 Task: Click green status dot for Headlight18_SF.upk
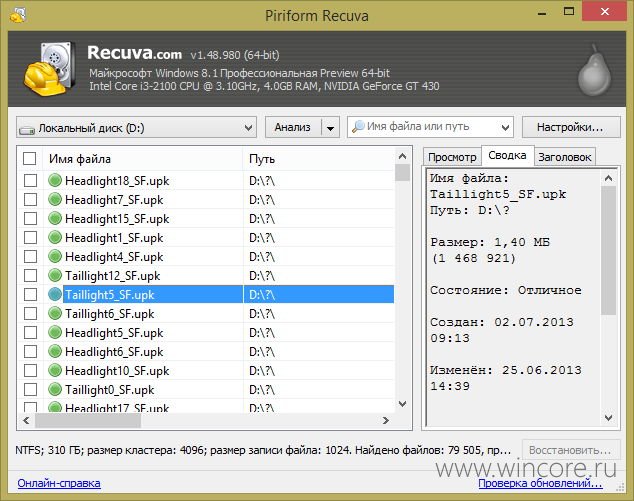coord(55,180)
